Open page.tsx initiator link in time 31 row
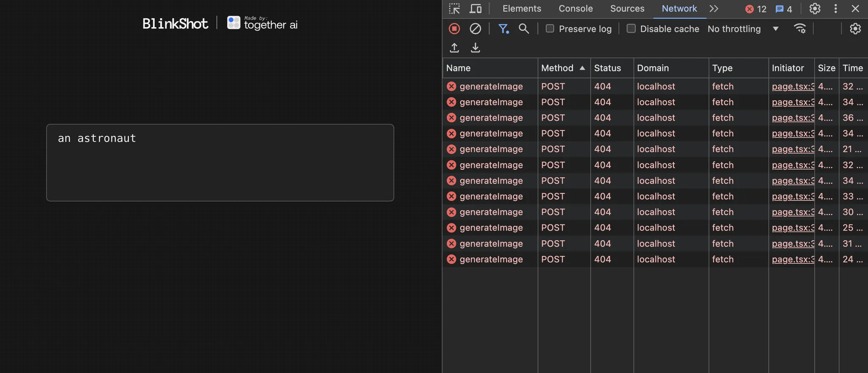This screenshot has width=868, height=373. [793, 244]
